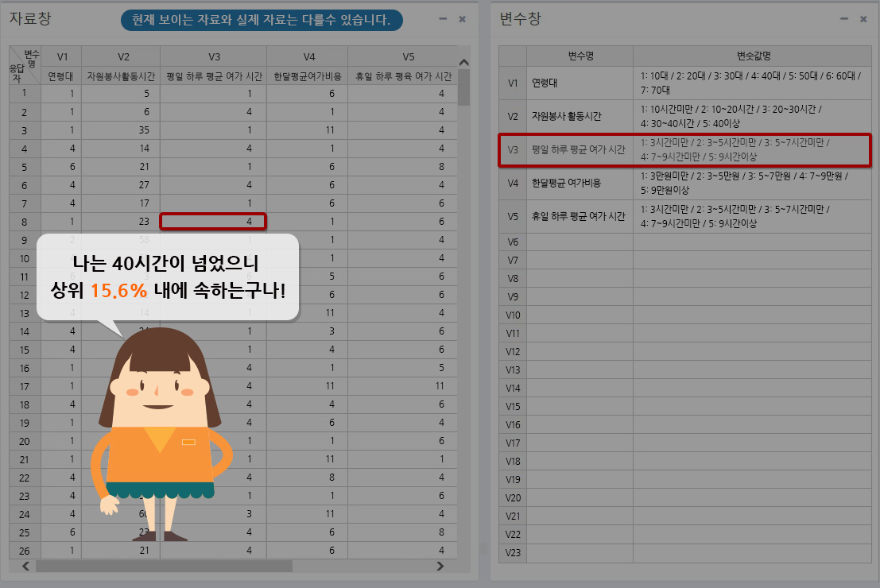Select the V5 휴일 하루 평균 여가 시간 variable name
The image size is (880, 588).
tap(580, 216)
